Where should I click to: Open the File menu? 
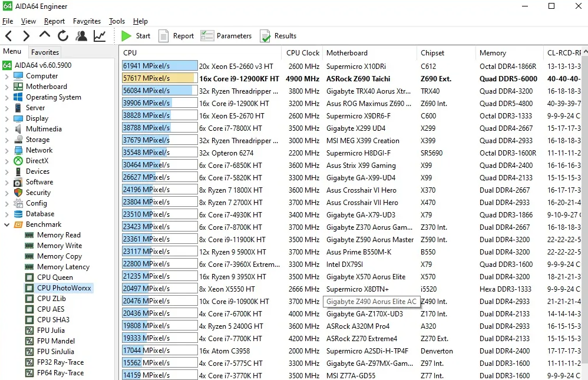[8, 21]
